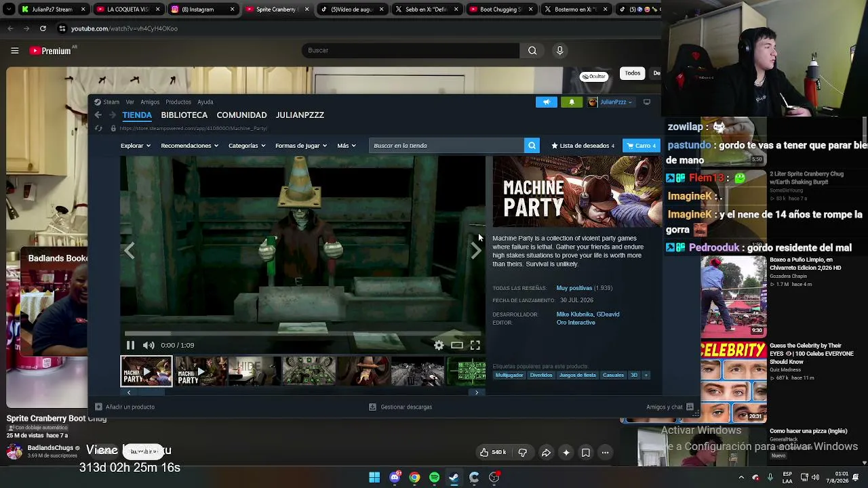868x488 pixels.
Task: Open the Ver menu in Steam
Action: [130, 102]
